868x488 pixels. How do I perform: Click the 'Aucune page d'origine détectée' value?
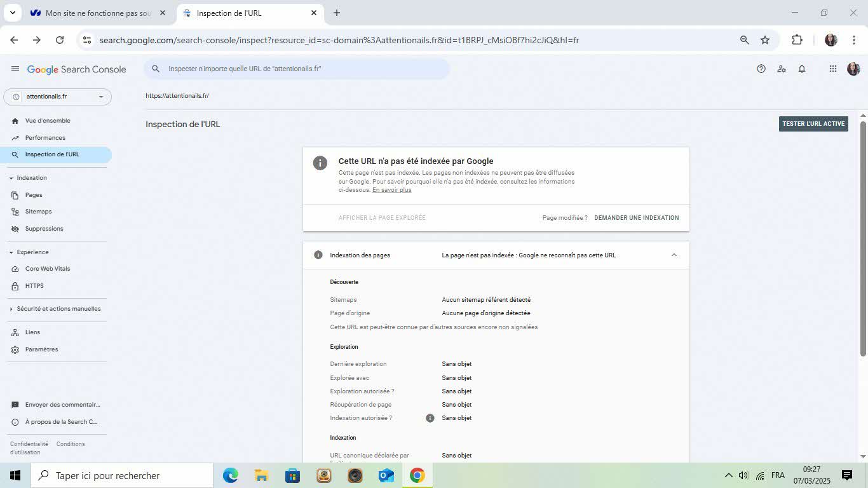click(486, 313)
